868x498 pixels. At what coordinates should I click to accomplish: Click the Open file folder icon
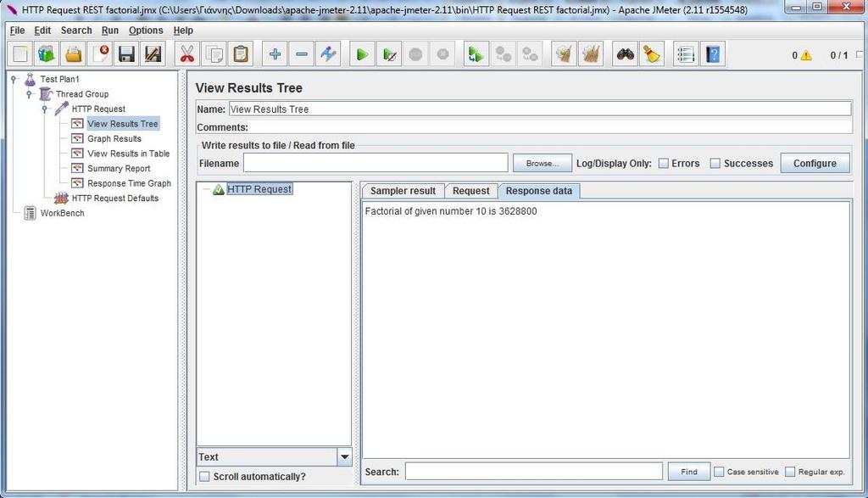click(x=73, y=54)
